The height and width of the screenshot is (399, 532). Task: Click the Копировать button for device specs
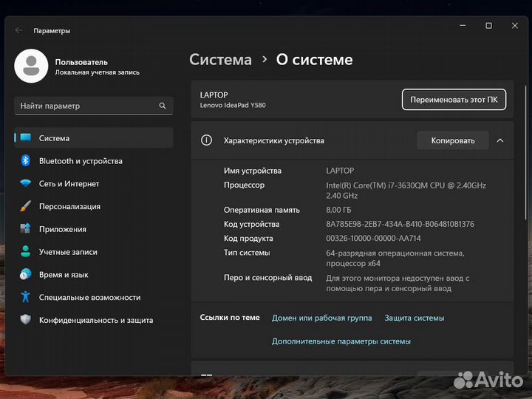coord(453,140)
